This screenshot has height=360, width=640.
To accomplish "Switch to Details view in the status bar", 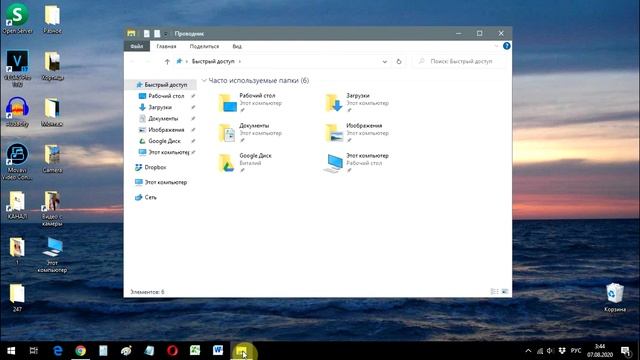I will 494,291.
